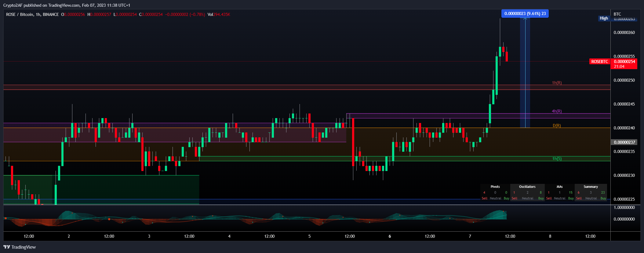
Task: Click the Sell count 6 under Summary
Action: coord(578,192)
